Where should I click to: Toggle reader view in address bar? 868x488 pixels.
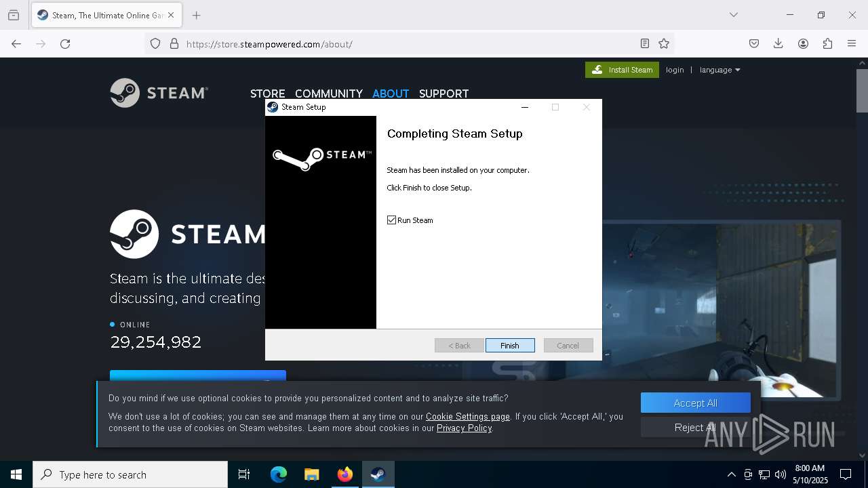[645, 44]
